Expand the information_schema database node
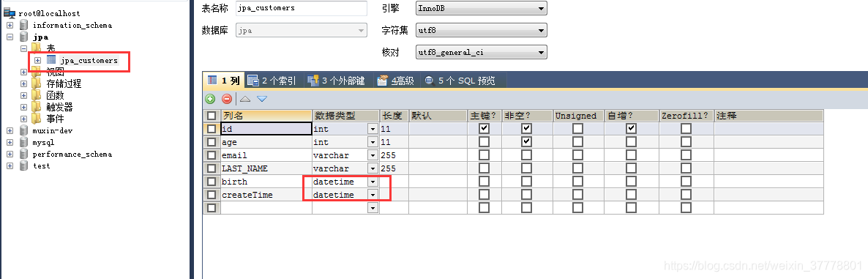Viewport: 868px width, 279px height. coord(10,25)
